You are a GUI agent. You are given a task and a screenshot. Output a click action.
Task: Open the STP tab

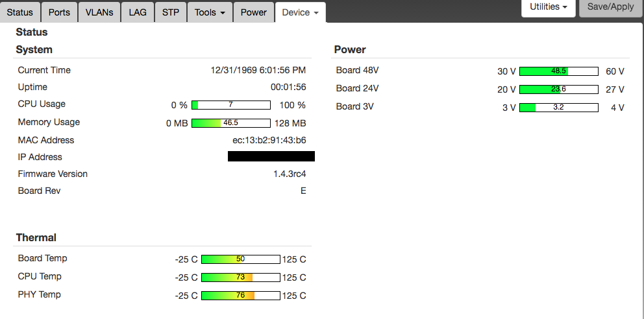(x=171, y=12)
